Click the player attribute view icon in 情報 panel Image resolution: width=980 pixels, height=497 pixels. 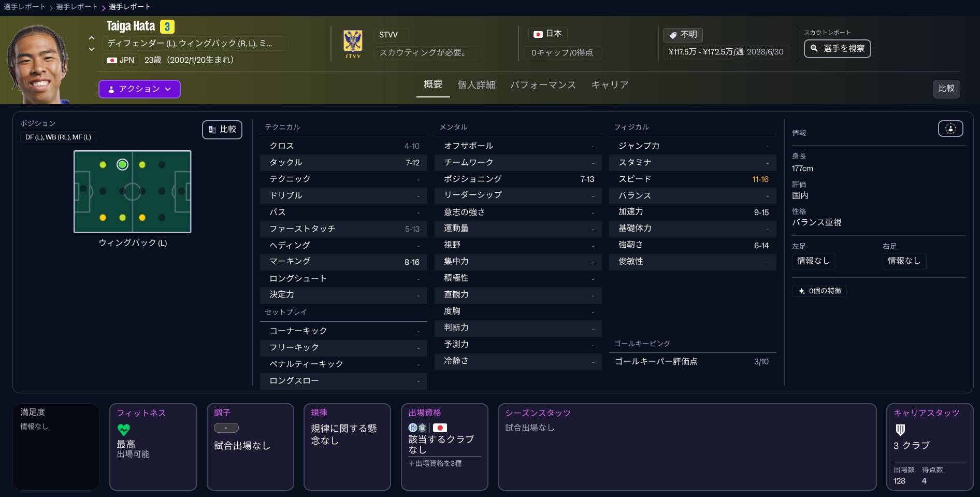point(950,129)
